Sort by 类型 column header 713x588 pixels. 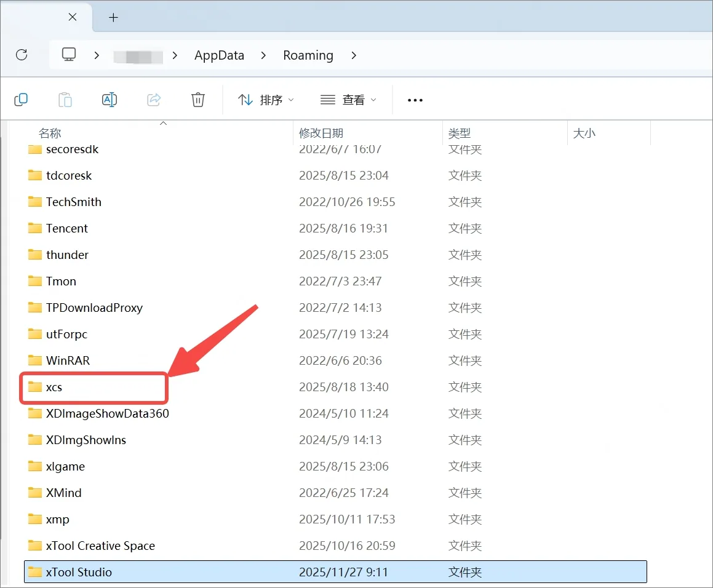coord(460,133)
